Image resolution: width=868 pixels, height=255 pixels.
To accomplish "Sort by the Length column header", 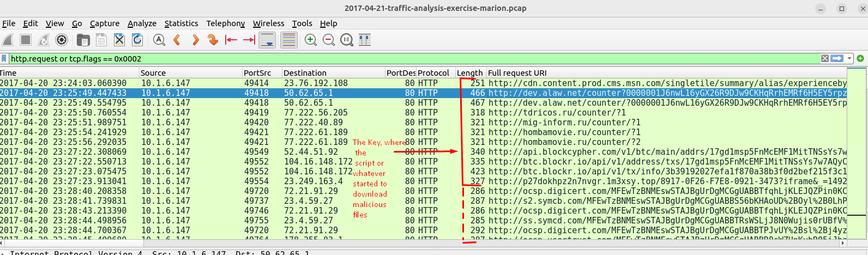I will click(x=471, y=73).
